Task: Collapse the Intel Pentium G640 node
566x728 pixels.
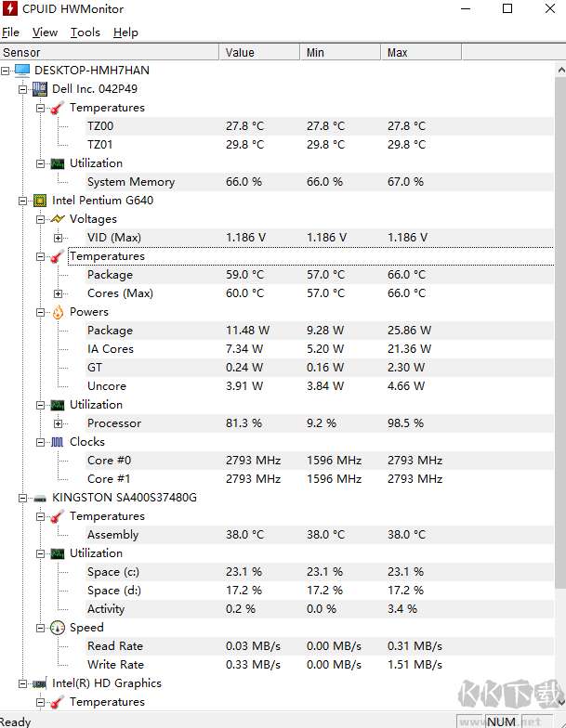Action: click(23, 201)
